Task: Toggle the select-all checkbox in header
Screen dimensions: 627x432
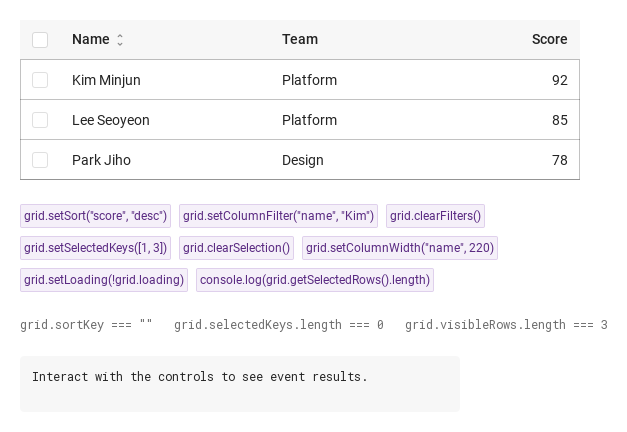Action: pyautogui.click(x=40, y=40)
